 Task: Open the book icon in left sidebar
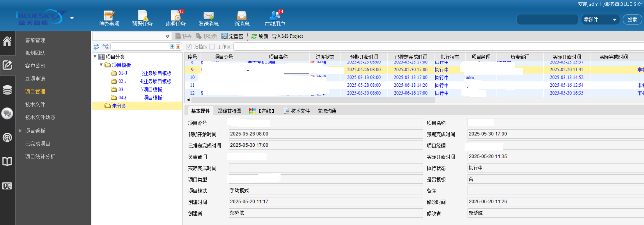click(x=7, y=161)
